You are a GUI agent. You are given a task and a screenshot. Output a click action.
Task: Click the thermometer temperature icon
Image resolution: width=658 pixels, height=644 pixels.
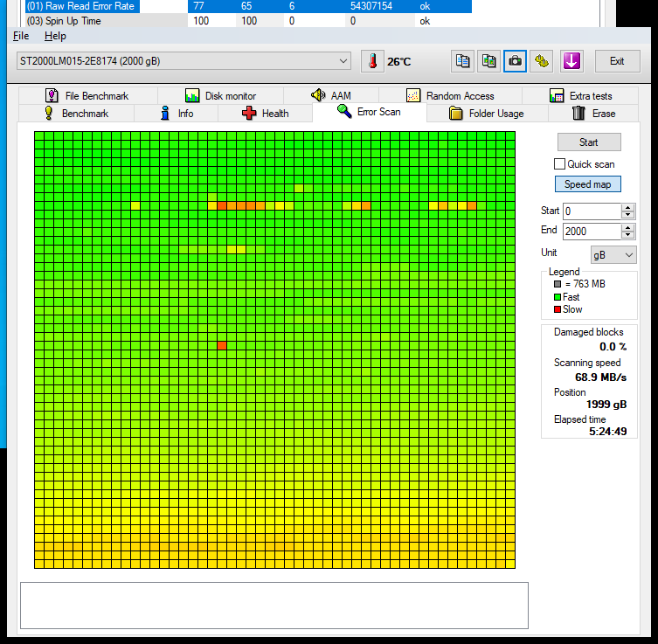point(372,61)
